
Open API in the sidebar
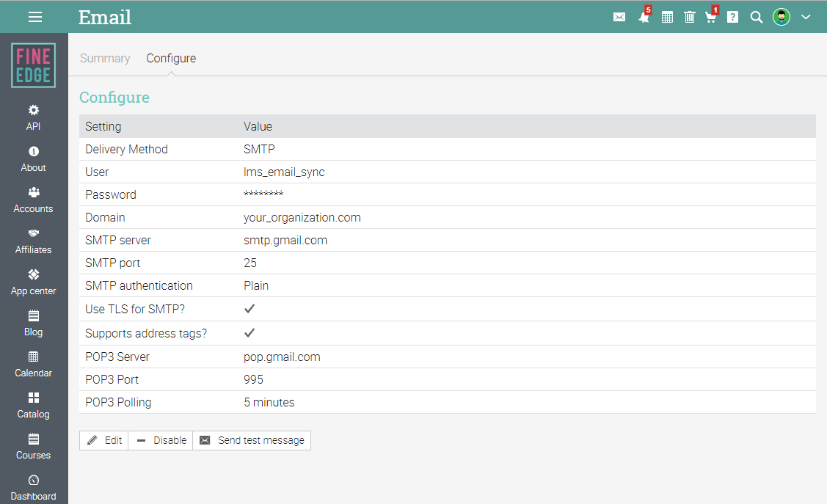33,117
